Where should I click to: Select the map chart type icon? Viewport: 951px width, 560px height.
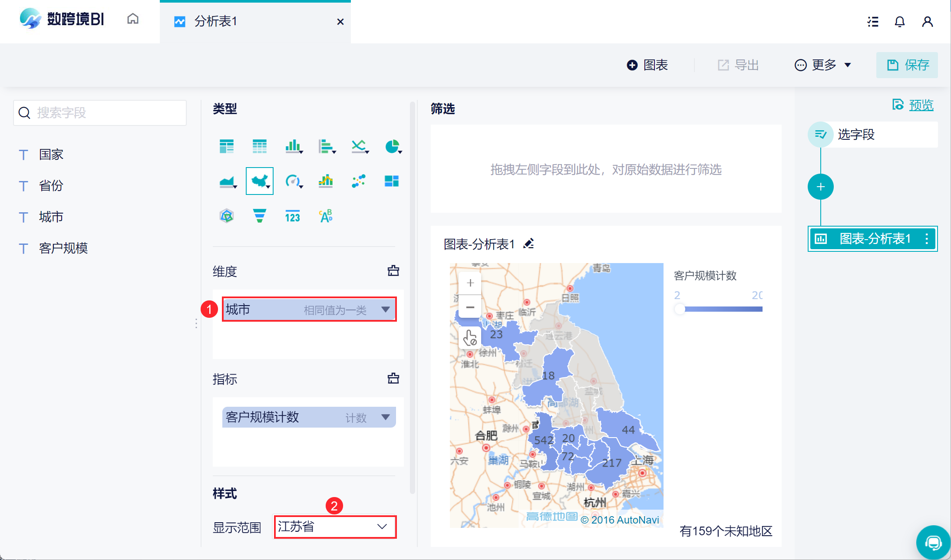(259, 181)
